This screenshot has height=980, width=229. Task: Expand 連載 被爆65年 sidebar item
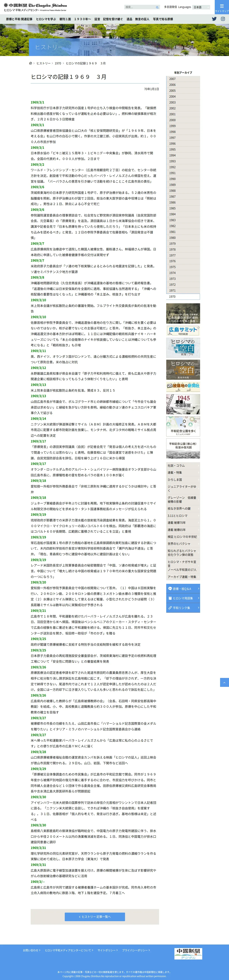183,530
